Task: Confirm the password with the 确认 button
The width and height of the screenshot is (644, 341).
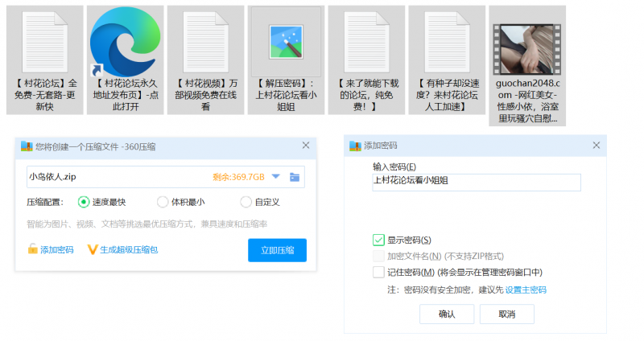Action: (x=447, y=314)
